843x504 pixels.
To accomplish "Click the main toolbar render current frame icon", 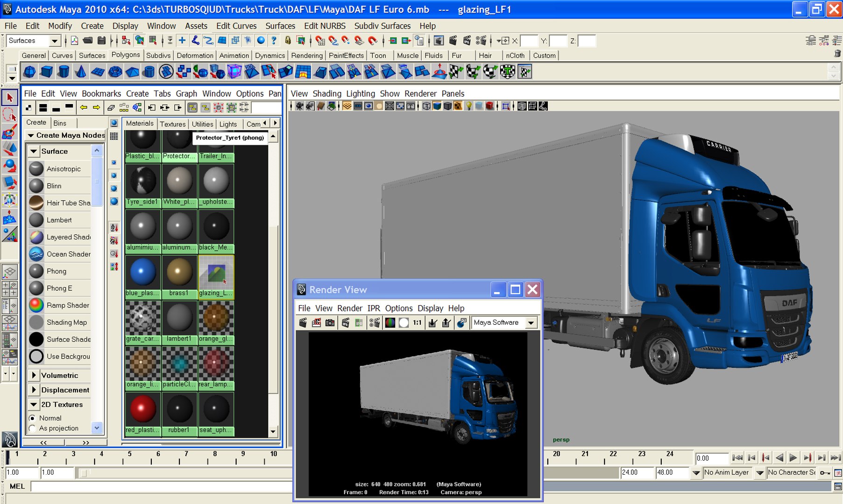I will [453, 41].
